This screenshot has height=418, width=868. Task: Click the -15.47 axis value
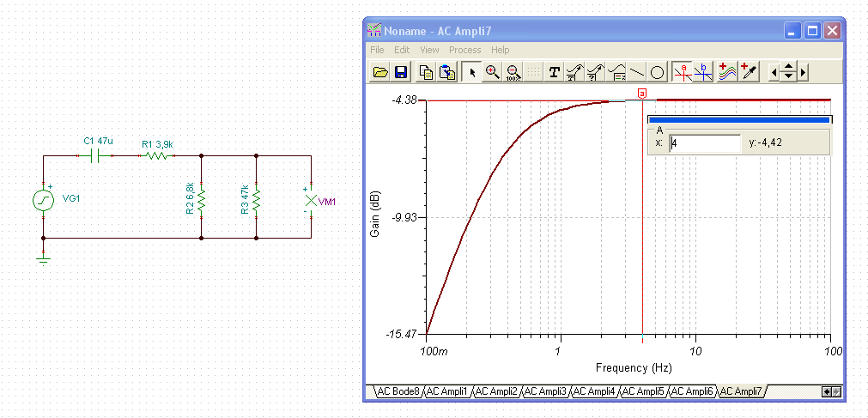pyautogui.click(x=403, y=334)
